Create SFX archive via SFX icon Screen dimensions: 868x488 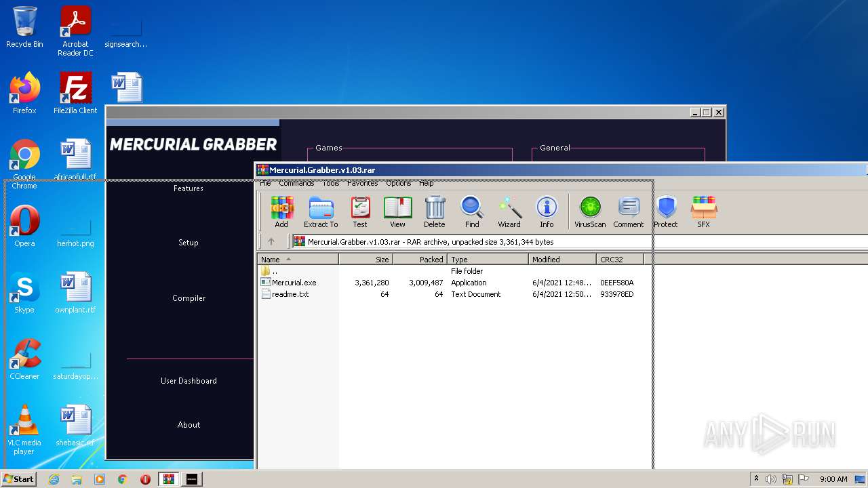coord(704,212)
